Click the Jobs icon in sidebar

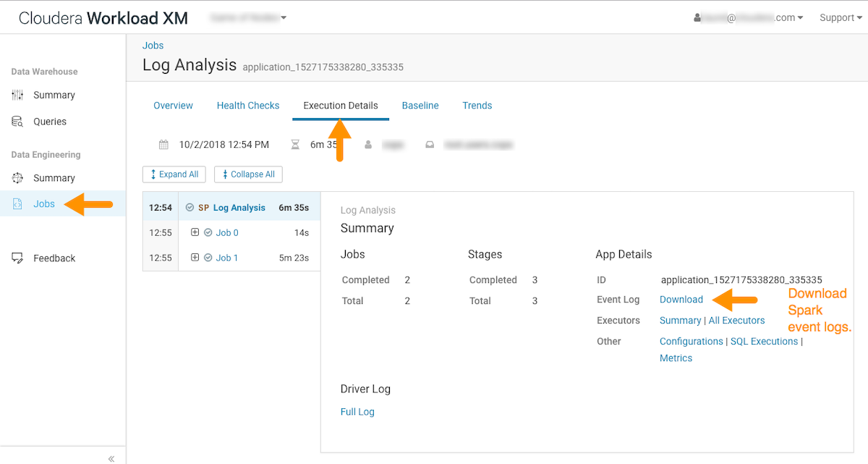18,204
